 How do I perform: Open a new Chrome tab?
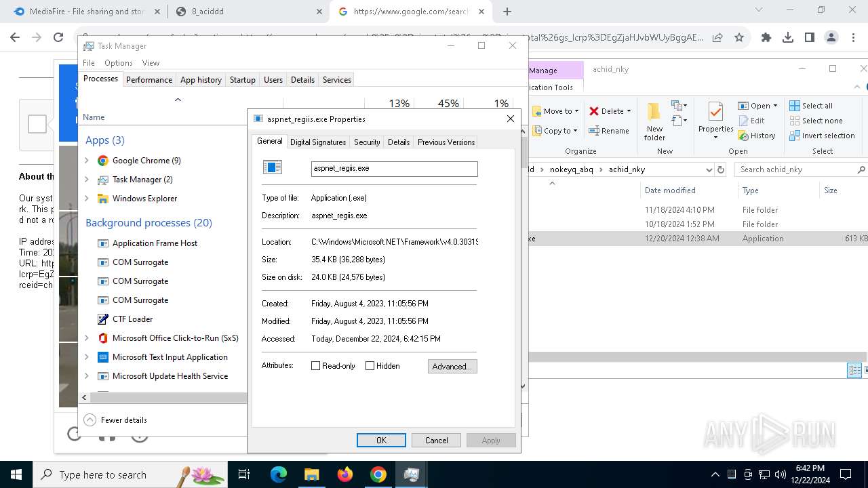coord(507,12)
